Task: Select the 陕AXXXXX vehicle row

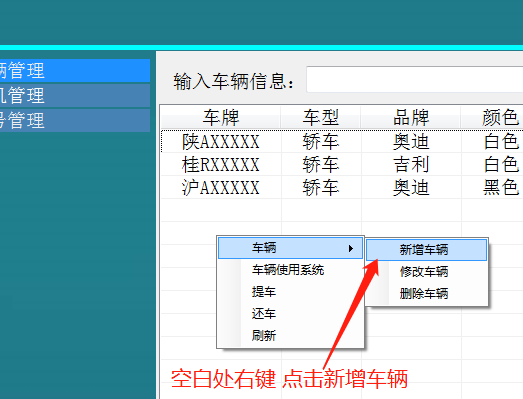Action: 342,141
